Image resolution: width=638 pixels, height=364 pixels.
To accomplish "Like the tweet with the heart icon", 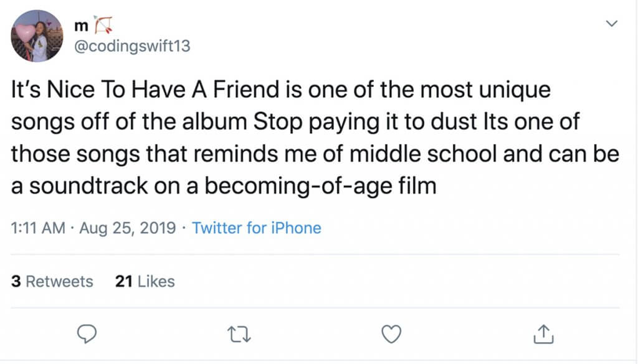I will tap(391, 335).
